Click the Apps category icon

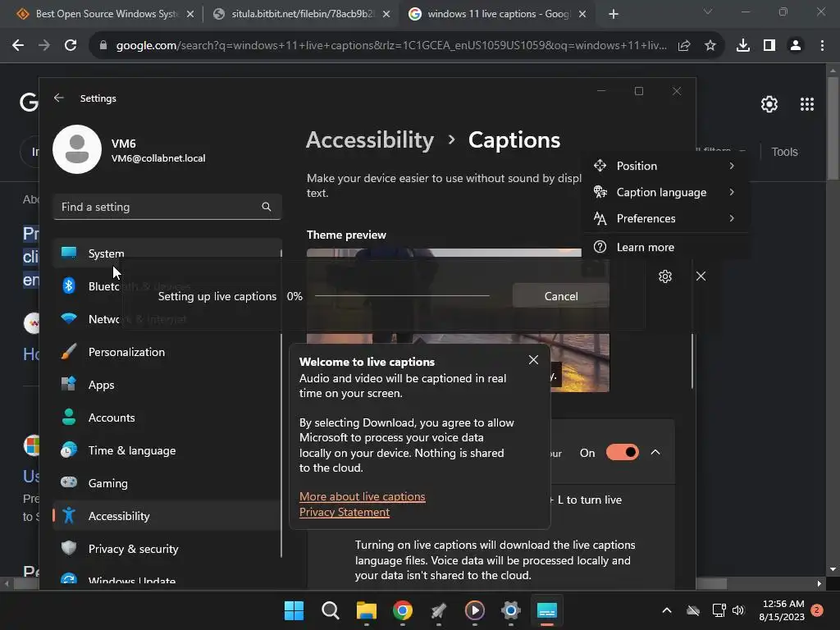click(69, 384)
